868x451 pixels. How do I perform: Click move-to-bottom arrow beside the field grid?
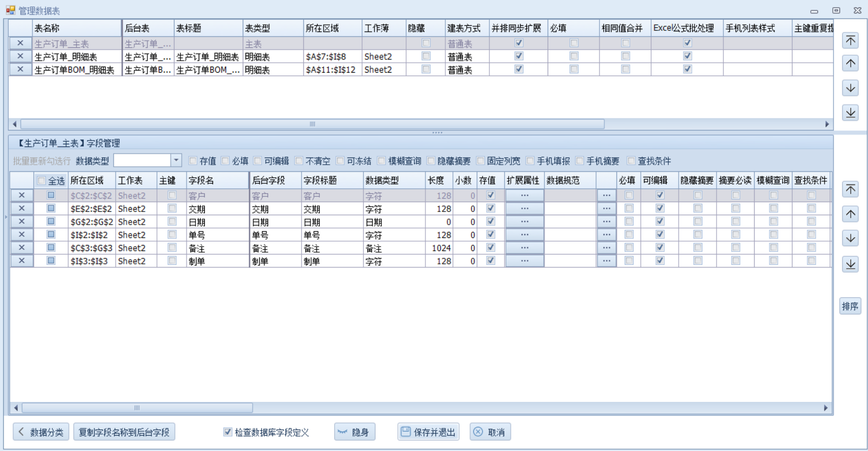coord(850,264)
